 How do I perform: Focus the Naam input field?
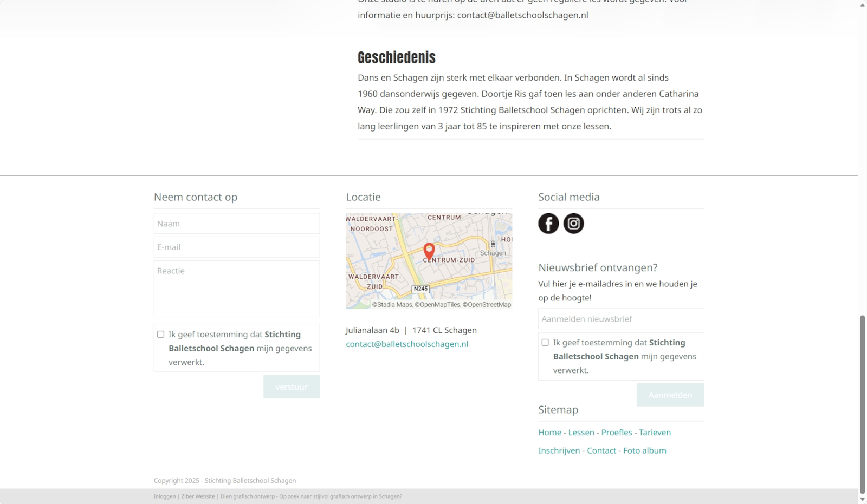(x=237, y=224)
